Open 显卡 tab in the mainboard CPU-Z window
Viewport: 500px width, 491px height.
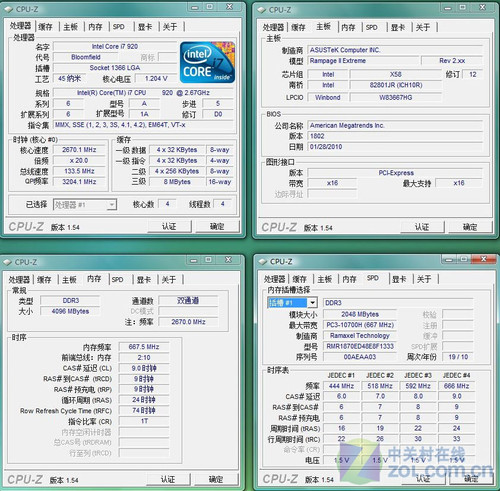coord(398,27)
